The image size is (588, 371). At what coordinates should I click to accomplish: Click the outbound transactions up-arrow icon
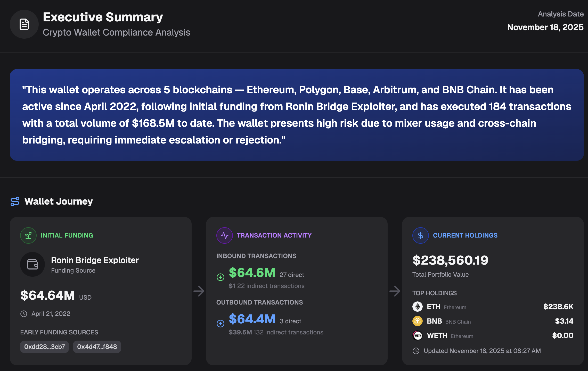click(221, 324)
